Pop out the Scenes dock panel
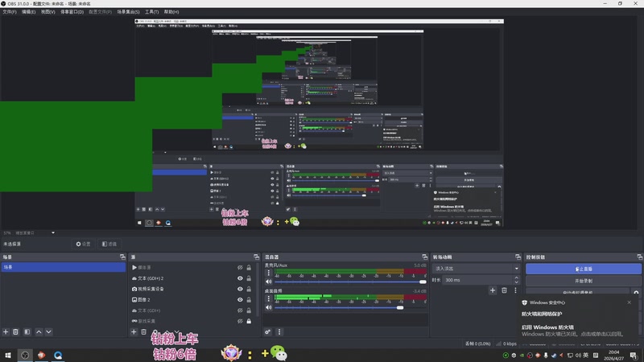Viewport: 644px width, 362px height. [122, 257]
